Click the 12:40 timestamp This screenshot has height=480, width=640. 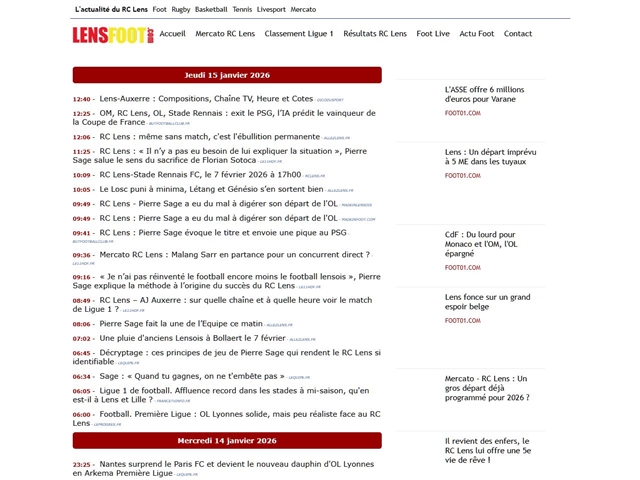[82, 99]
